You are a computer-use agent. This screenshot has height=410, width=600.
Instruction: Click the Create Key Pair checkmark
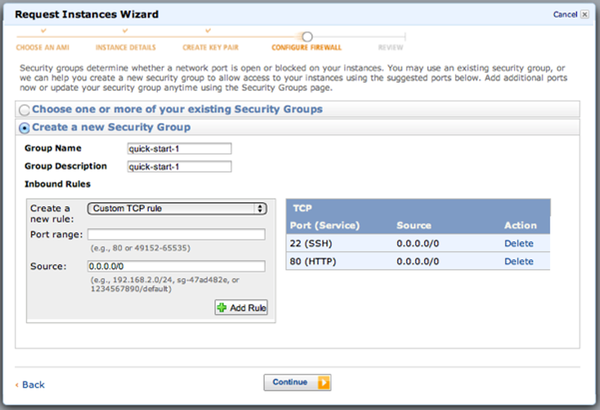208,31
